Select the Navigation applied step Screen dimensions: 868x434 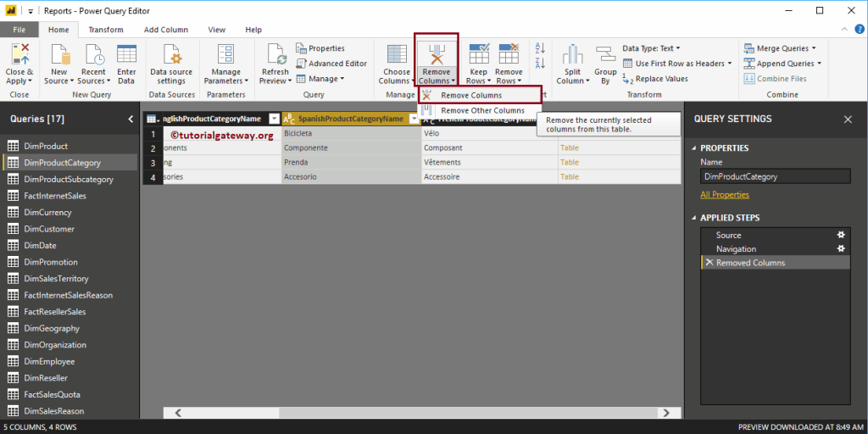(775, 249)
